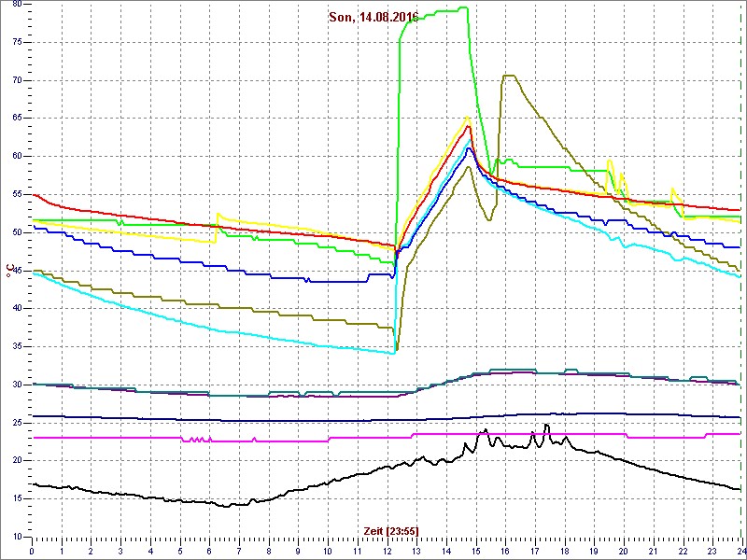
Task: Click the 50 value on the temperature axis
Action: (16, 232)
